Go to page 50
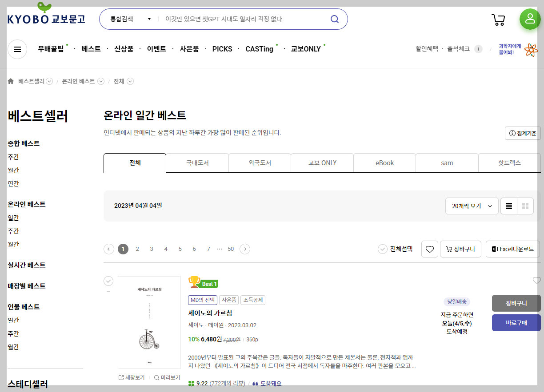 point(231,249)
